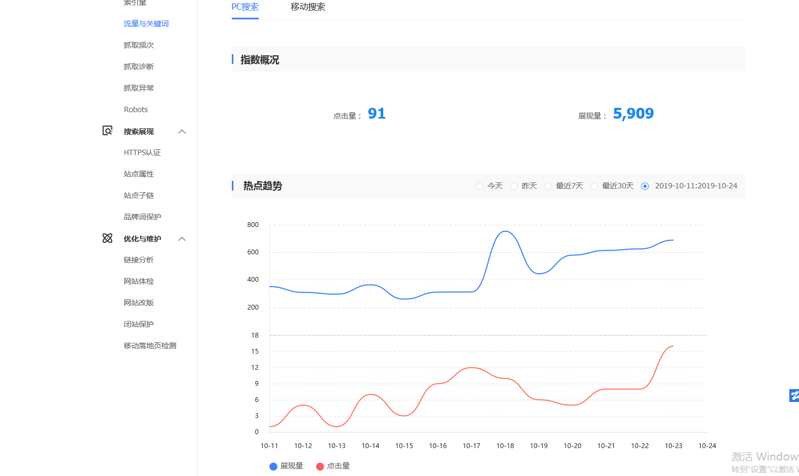The height and width of the screenshot is (476, 799).
Task: Select the 昨天 radio button
Action: (514, 186)
